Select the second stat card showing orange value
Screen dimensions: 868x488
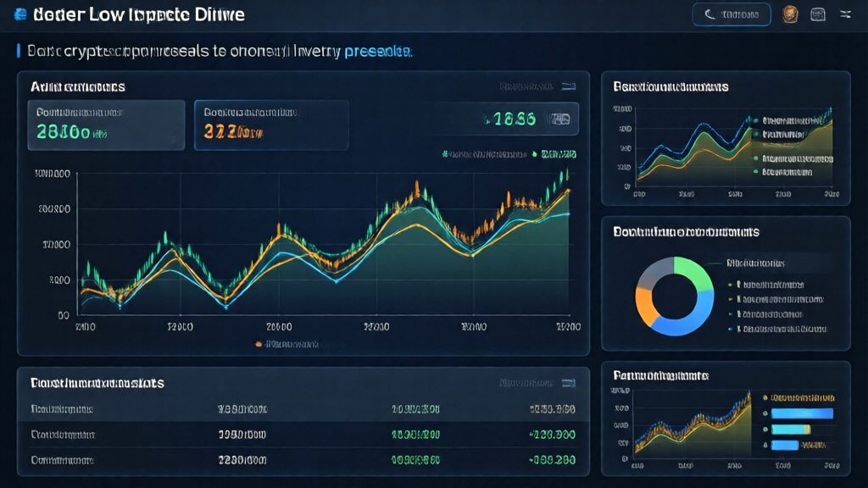271,125
